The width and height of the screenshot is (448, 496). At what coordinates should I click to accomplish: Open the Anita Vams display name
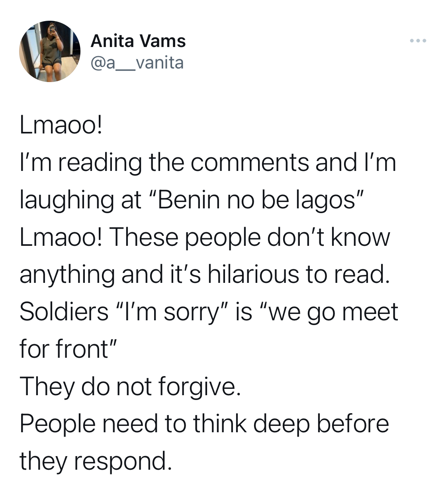coord(138,41)
